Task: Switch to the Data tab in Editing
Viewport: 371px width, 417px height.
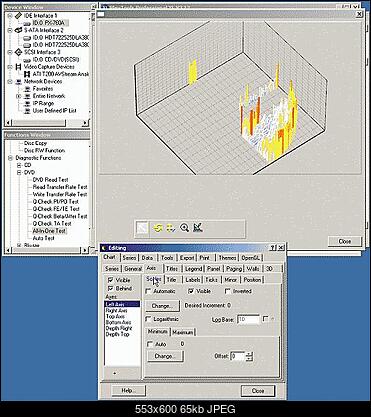Action: click(x=147, y=258)
